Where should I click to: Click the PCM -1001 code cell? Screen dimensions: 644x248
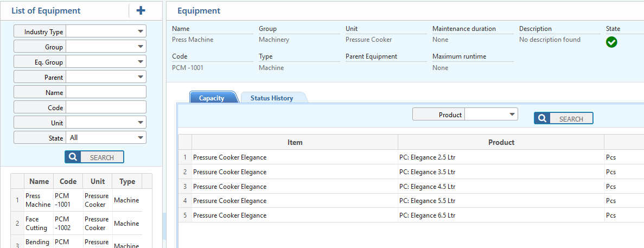68,200
